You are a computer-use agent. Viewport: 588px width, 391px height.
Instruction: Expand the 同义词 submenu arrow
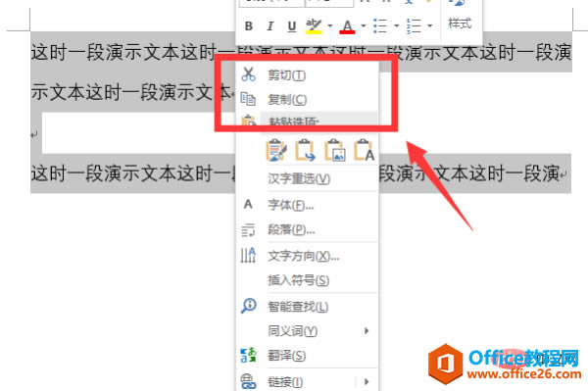click(x=367, y=330)
